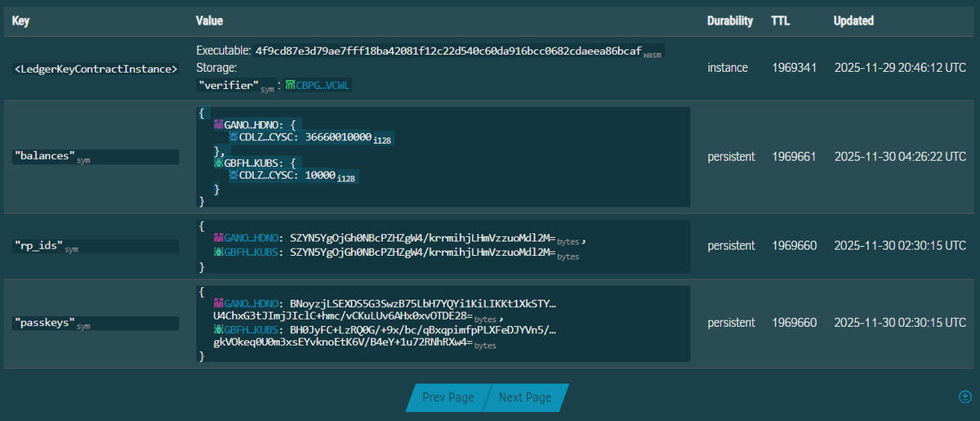Click timestamp 2025-11-29 20:46:12 UTC
The height and width of the screenshot is (421, 980).
pos(900,67)
